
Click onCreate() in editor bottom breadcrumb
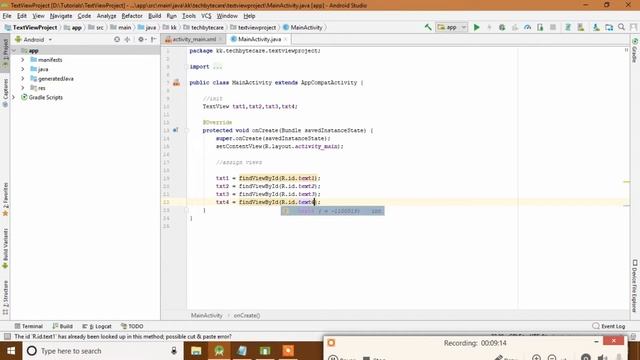click(x=247, y=316)
